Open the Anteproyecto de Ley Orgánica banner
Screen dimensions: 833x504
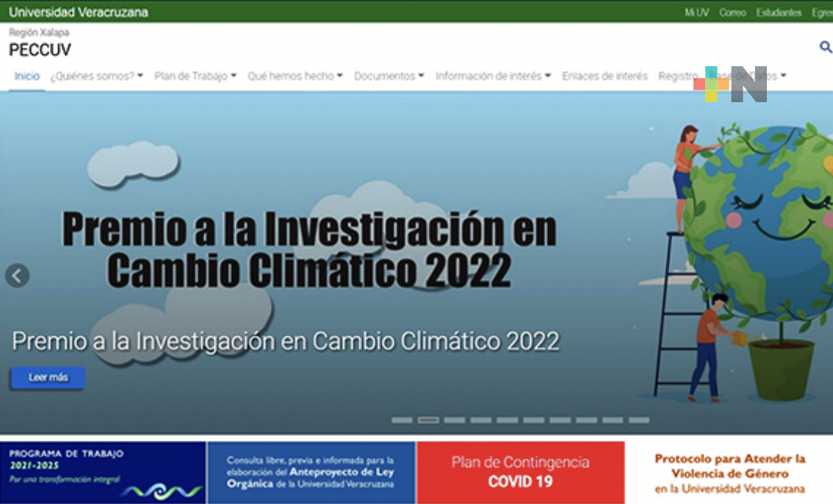click(311, 472)
